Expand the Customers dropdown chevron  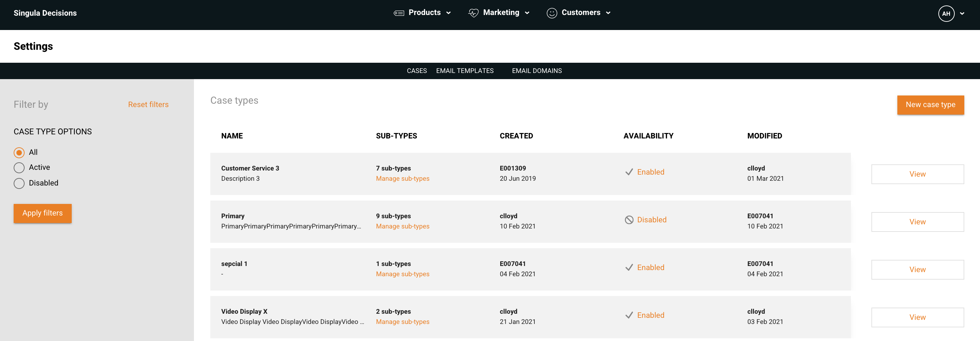click(608, 13)
